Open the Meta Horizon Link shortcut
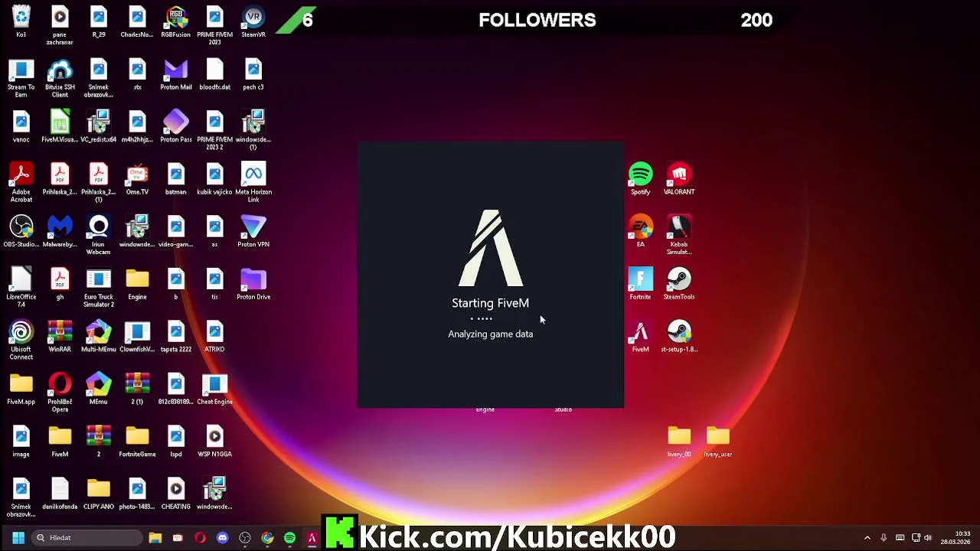 (x=253, y=183)
